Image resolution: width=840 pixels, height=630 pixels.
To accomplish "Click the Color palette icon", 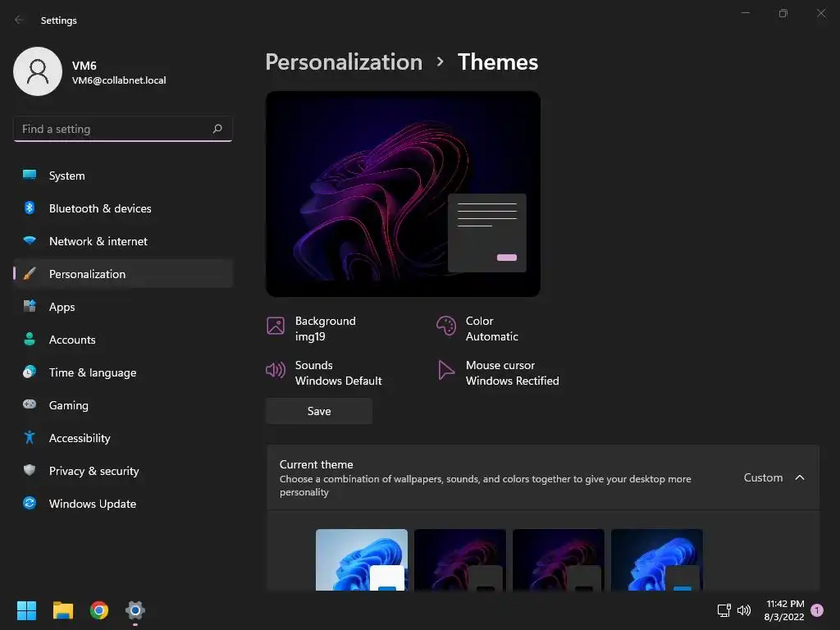I will click(445, 325).
